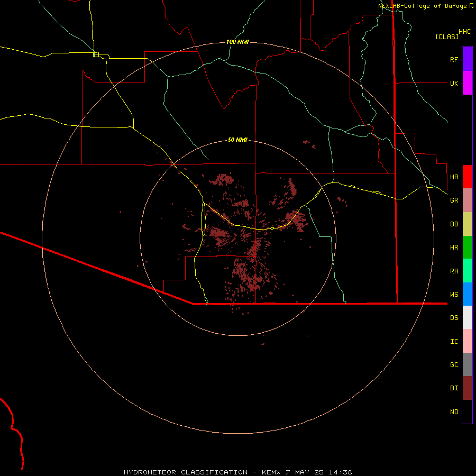This screenshot has height=476, width=476.
Task: Click the "GC" legend label
Action: click(454, 365)
